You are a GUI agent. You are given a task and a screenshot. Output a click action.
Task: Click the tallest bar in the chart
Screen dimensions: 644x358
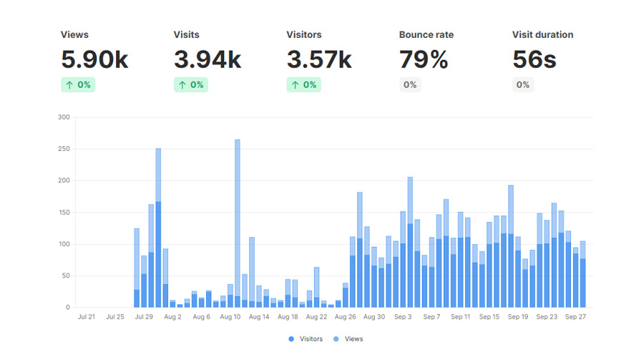click(x=237, y=215)
